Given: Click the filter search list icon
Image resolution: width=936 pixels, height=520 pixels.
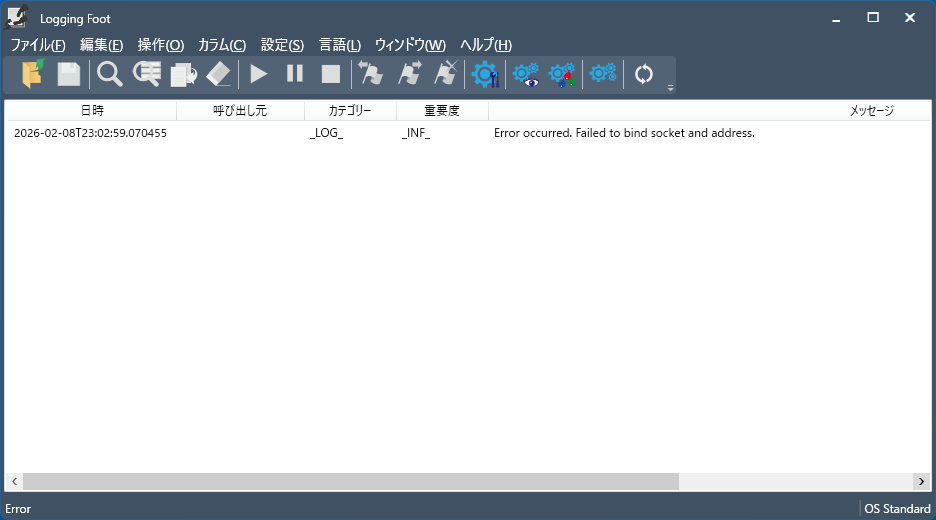Looking at the screenshot, I should coord(146,74).
